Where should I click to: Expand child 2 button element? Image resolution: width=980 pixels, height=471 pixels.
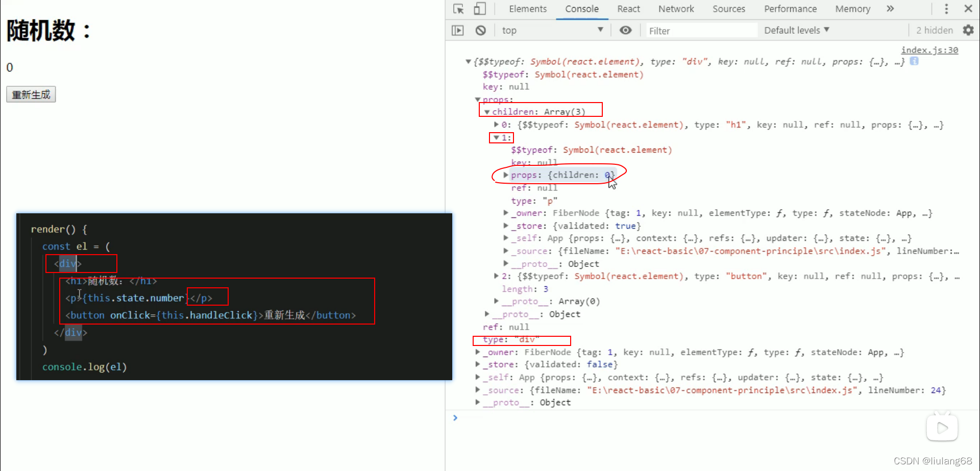pos(496,276)
